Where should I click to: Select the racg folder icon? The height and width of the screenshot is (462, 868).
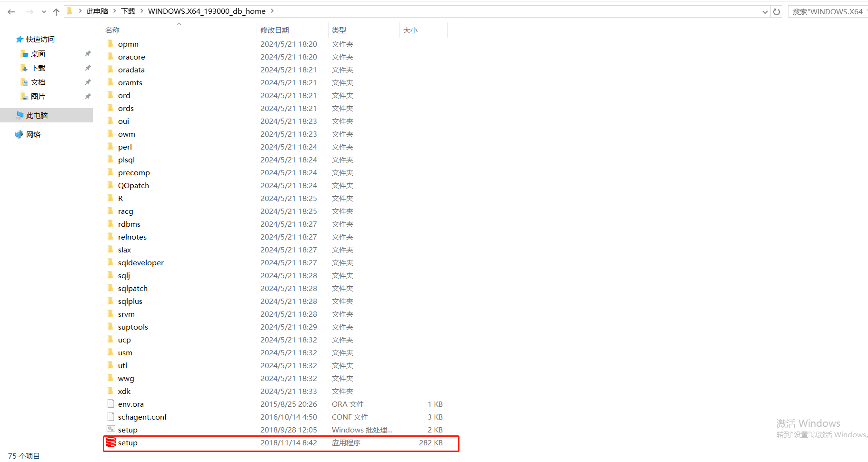point(110,211)
